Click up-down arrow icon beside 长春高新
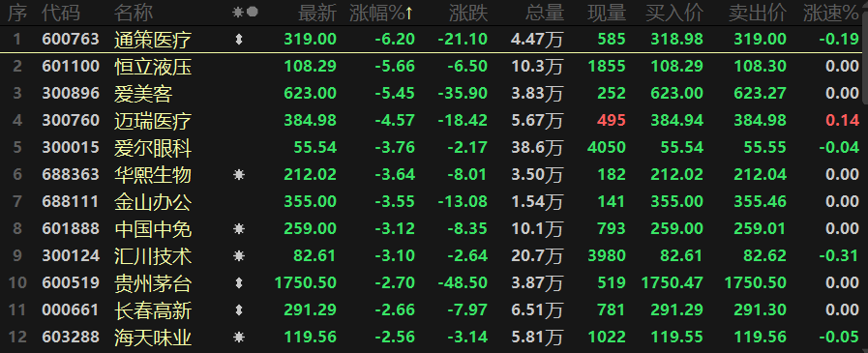The image size is (868, 353). tap(239, 309)
